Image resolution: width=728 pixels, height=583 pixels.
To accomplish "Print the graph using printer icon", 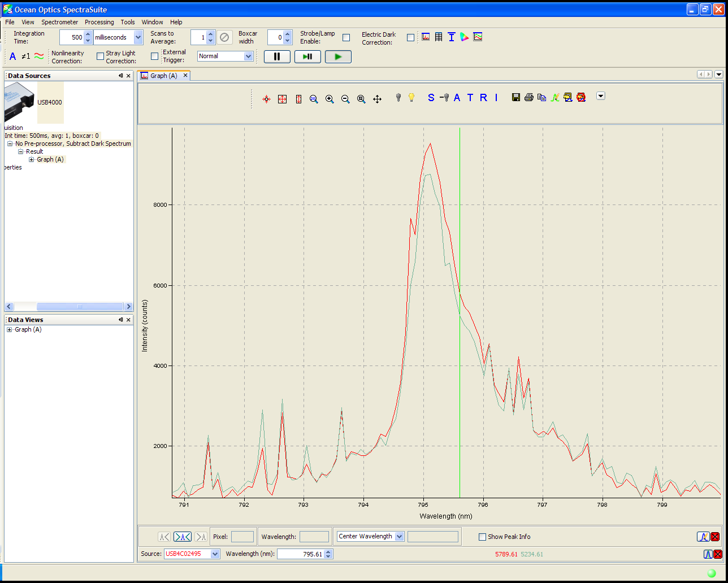I will pyautogui.click(x=529, y=97).
